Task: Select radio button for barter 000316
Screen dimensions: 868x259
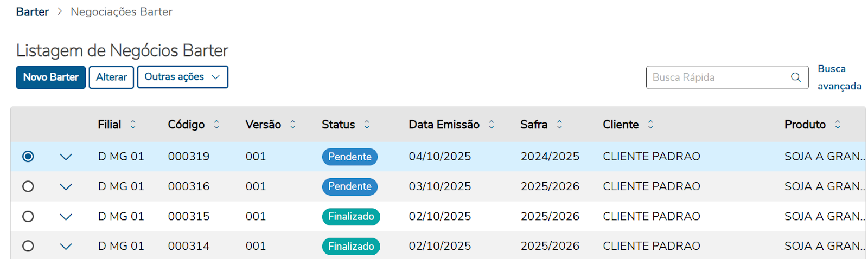Action: 28,186
